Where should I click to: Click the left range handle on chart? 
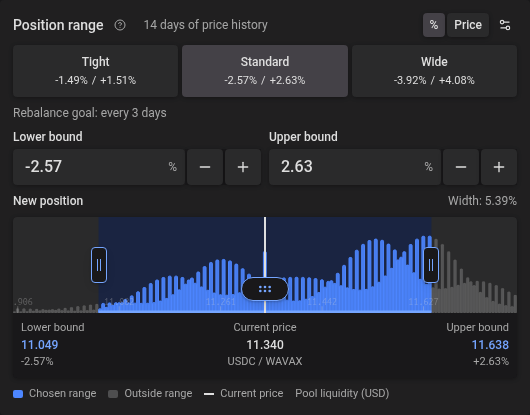click(99, 265)
